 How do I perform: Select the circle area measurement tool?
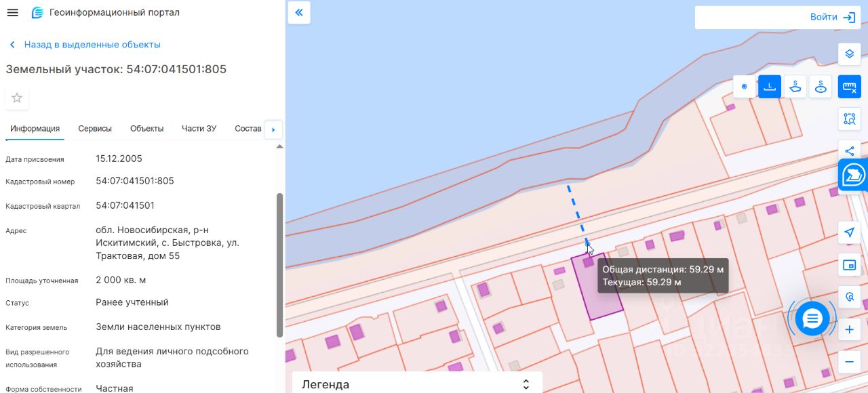click(x=821, y=87)
